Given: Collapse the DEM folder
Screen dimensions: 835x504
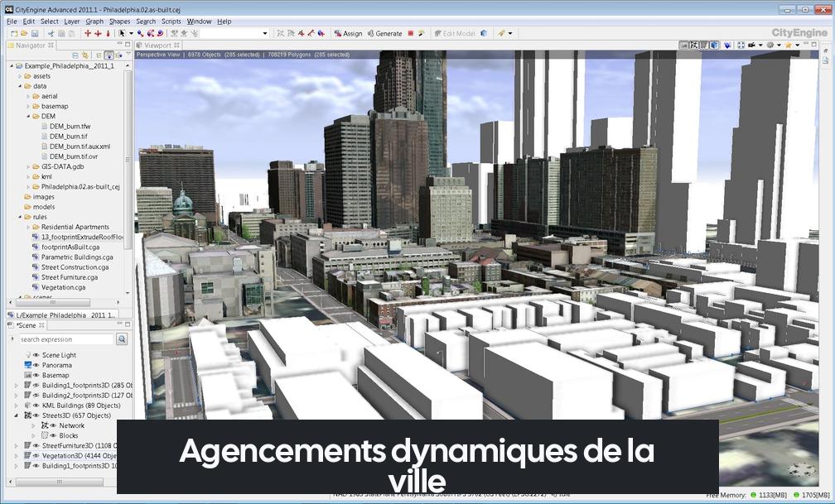Looking at the screenshot, I should point(28,116).
